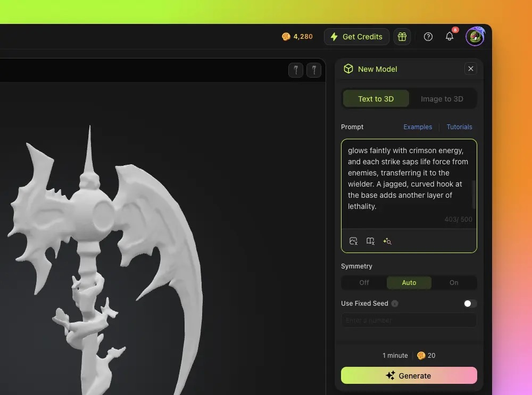This screenshot has width=532, height=395.
Task: Set Symmetry to Off
Action: [364, 282]
